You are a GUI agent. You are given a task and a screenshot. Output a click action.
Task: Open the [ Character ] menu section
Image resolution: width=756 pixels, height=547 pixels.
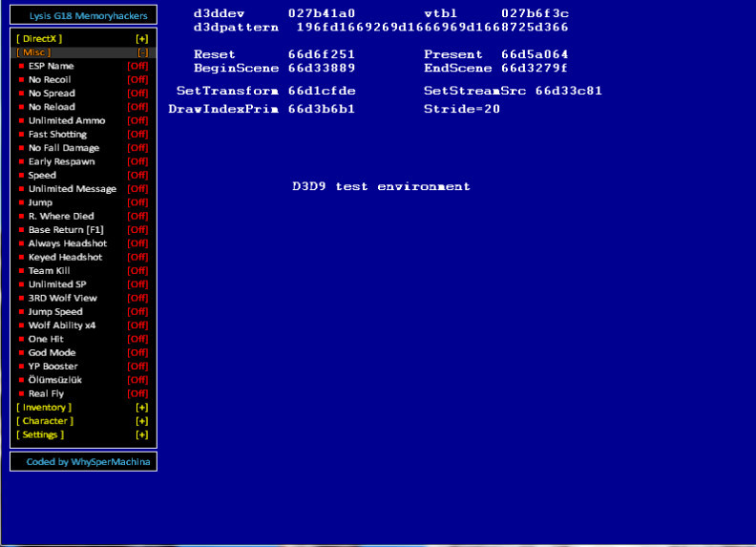45,421
